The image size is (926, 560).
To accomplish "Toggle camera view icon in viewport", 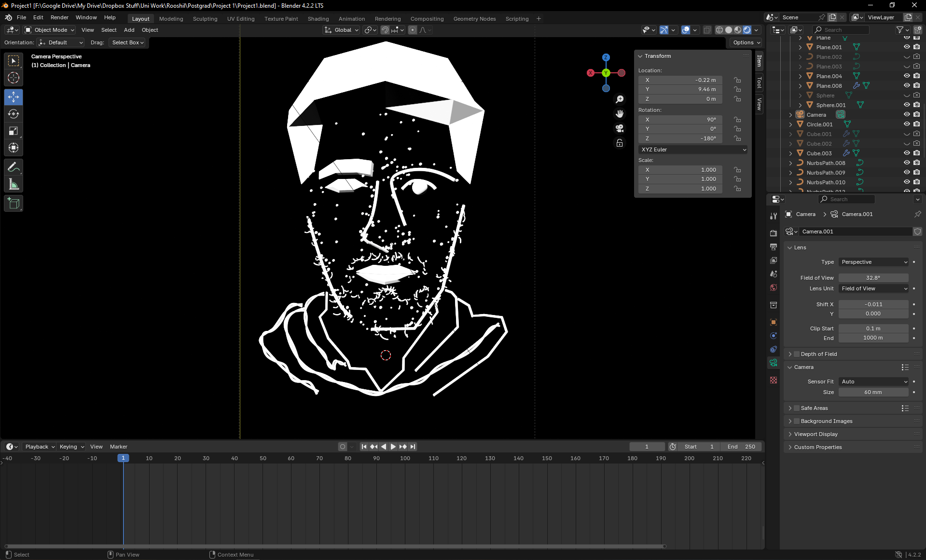I will pos(620,128).
